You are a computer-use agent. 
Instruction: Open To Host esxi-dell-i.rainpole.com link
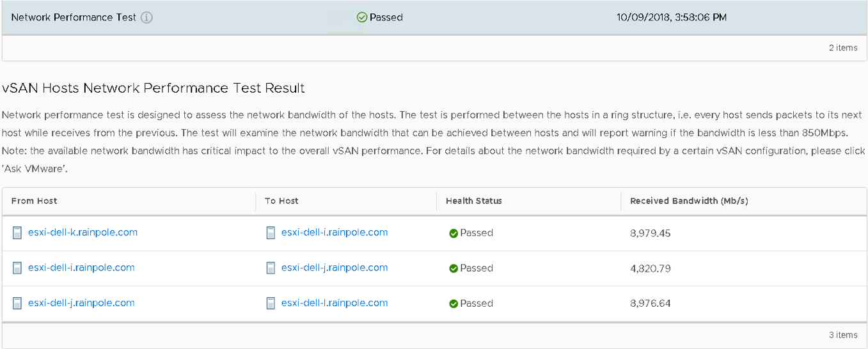tap(335, 233)
